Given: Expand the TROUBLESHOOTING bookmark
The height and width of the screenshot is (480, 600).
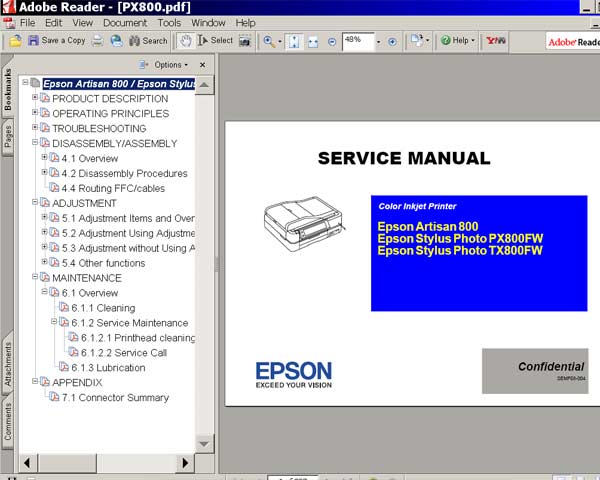Looking at the screenshot, I should click(35, 127).
